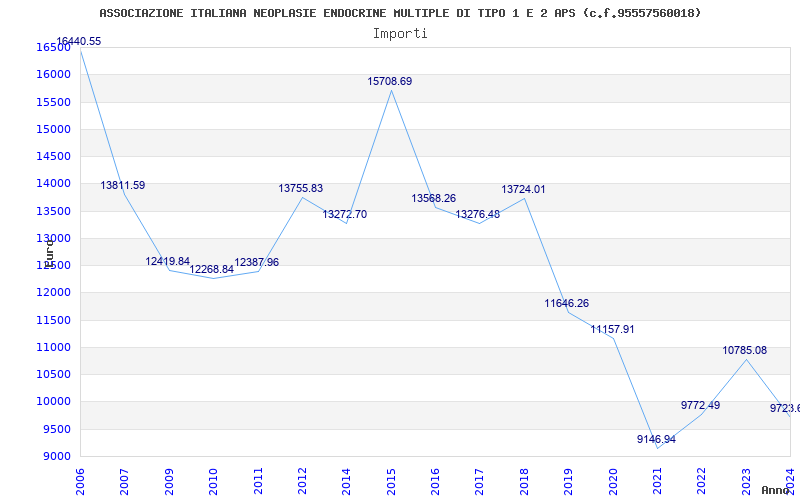Click the 2016 x-axis year label
The width and height of the screenshot is (800, 500).
coord(435,481)
